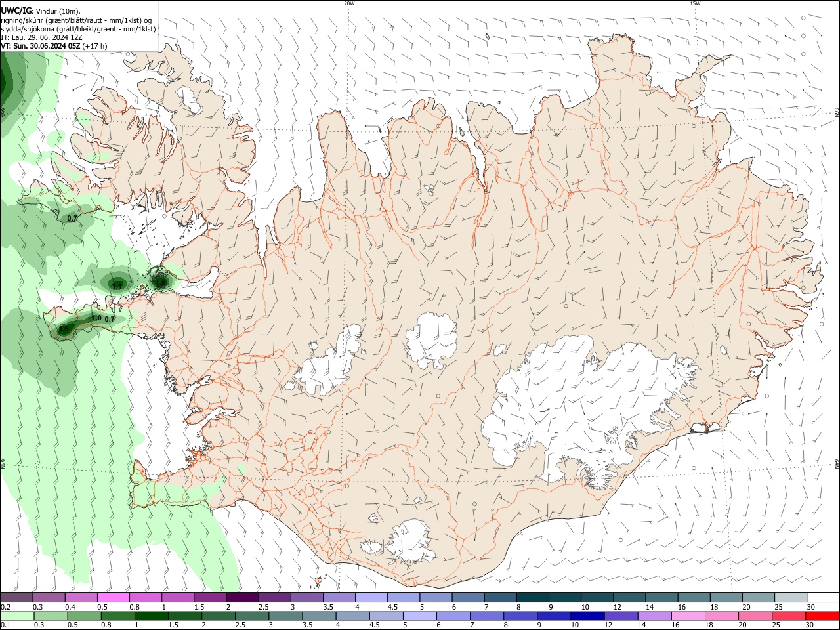Click the very dark purple 2–2.5 snow swatch
Screen dimensions: 840x630
(x=242, y=598)
